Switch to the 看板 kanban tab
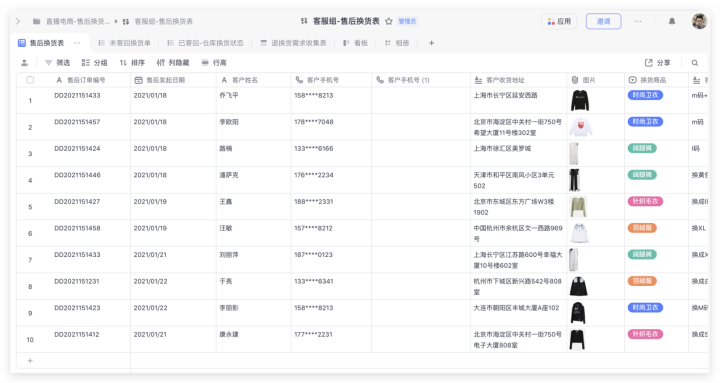 click(x=355, y=43)
